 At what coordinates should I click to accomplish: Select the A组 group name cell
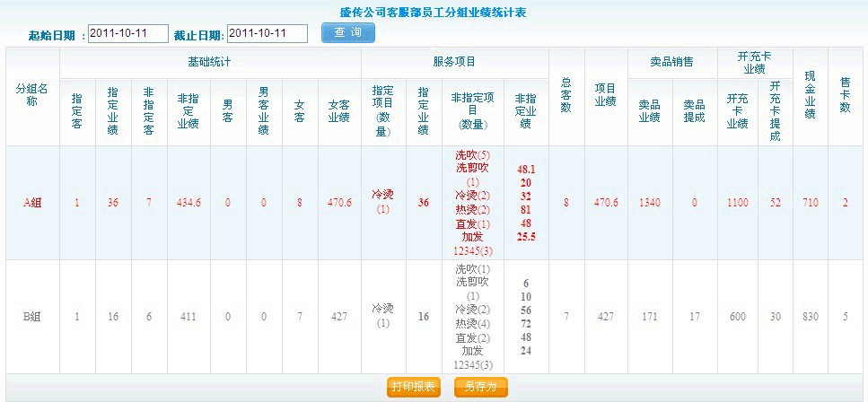point(32,203)
